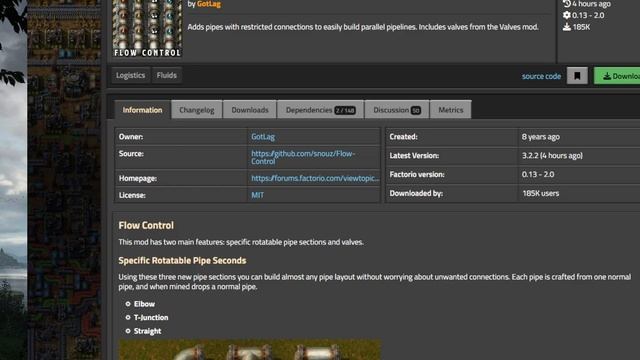Click the "Latest Version:" label

pos(414,156)
